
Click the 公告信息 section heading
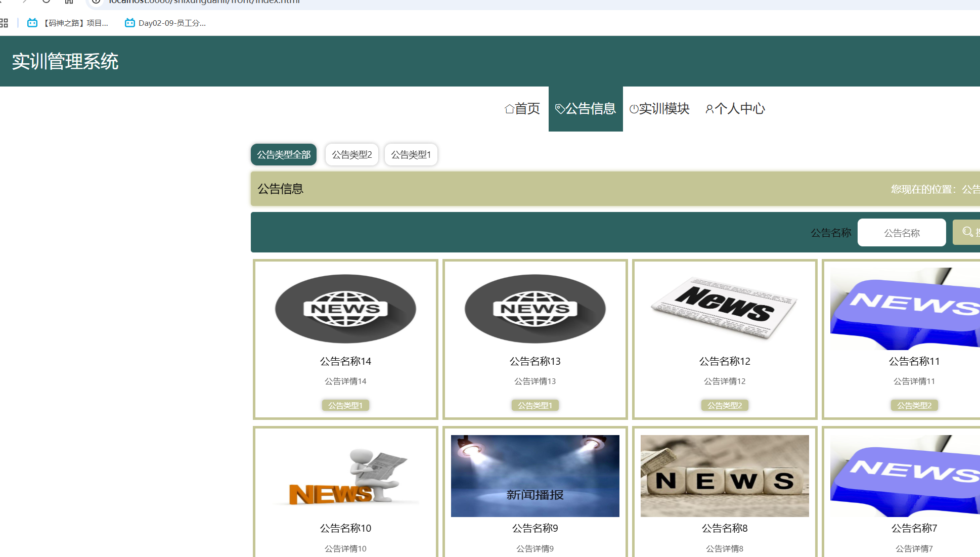(280, 189)
